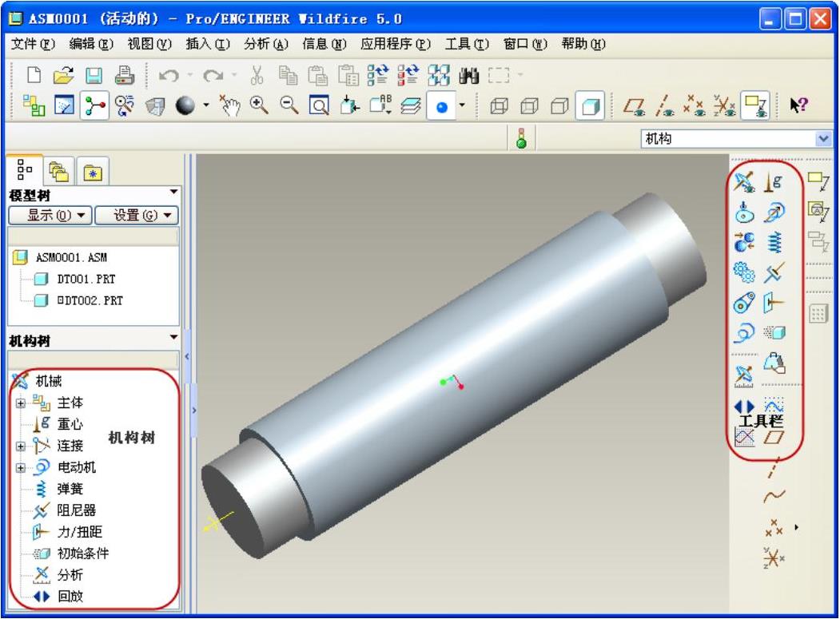Click the gear pair icon in right toolbar
This screenshot has width=840, height=619.
click(x=744, y=273)
